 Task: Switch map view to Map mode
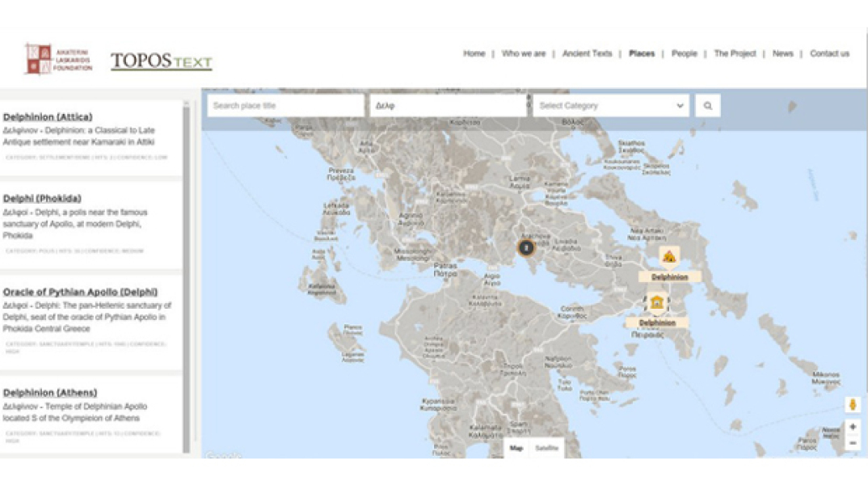[516, 448]
